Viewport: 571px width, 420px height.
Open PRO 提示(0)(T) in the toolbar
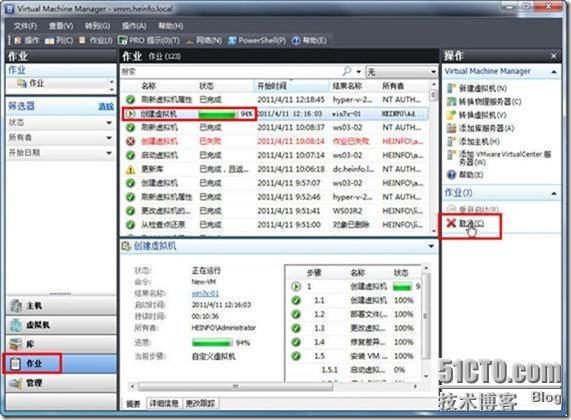point(149,40)
